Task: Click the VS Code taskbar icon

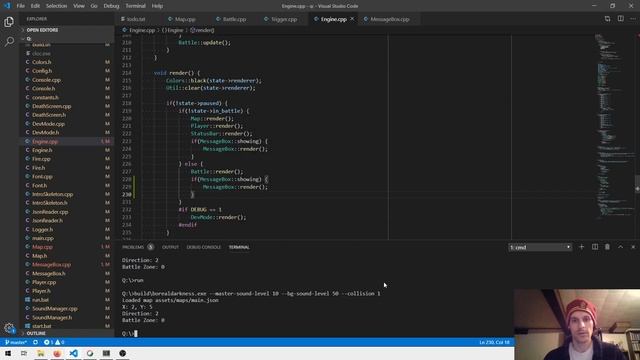Action: point(73,353)
